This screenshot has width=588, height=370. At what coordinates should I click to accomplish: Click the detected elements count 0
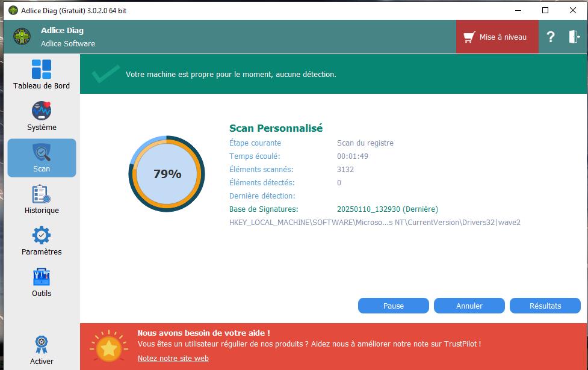coord(339,182)
